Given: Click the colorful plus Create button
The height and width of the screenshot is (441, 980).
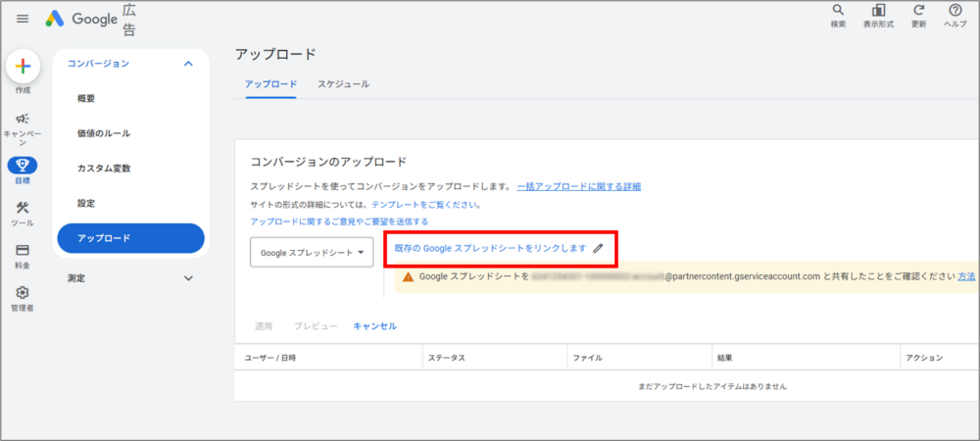Looking at the screenshot, I should [x=23, y=67].
